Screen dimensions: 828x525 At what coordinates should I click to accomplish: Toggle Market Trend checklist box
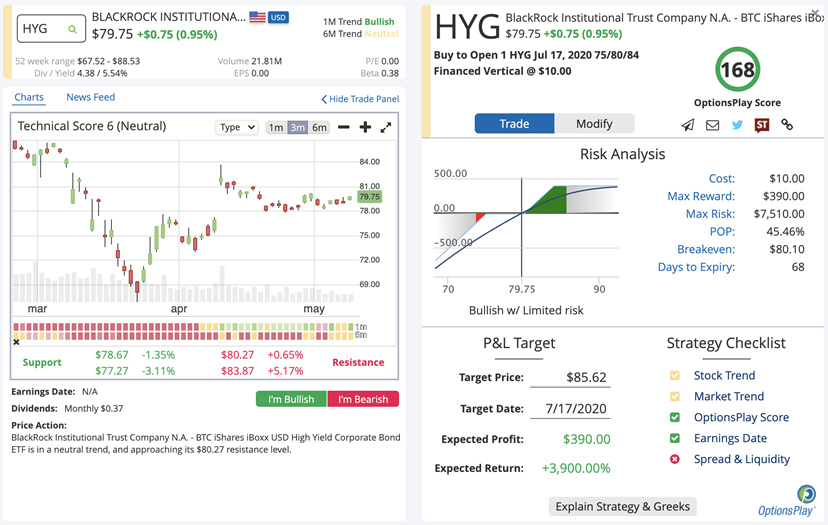point(674,396)
